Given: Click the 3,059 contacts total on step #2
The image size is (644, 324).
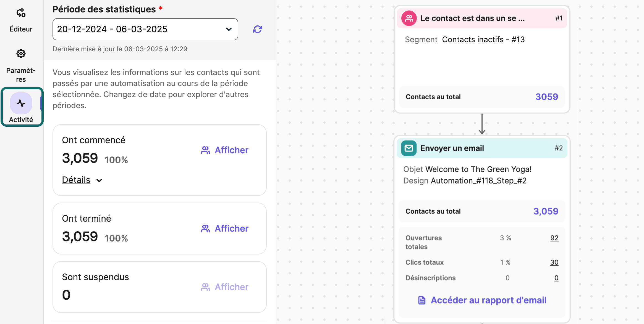Looking at the screenshot, I should [x=546, y=211].
